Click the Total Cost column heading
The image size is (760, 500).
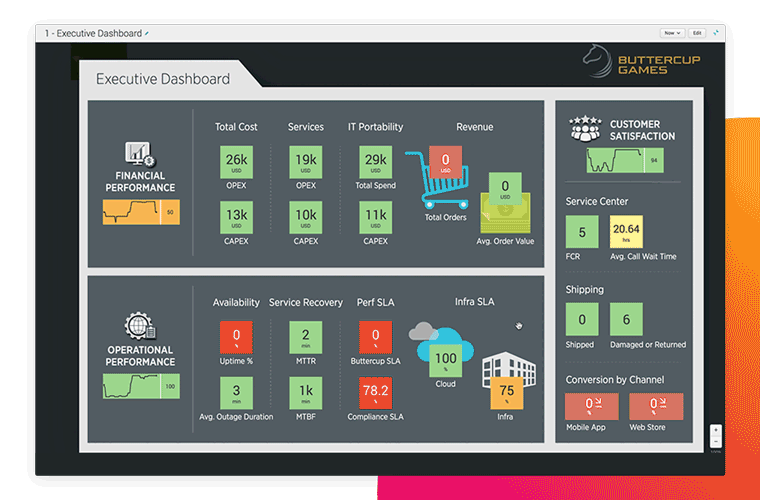pyautogui.click(x=236, y=127)
